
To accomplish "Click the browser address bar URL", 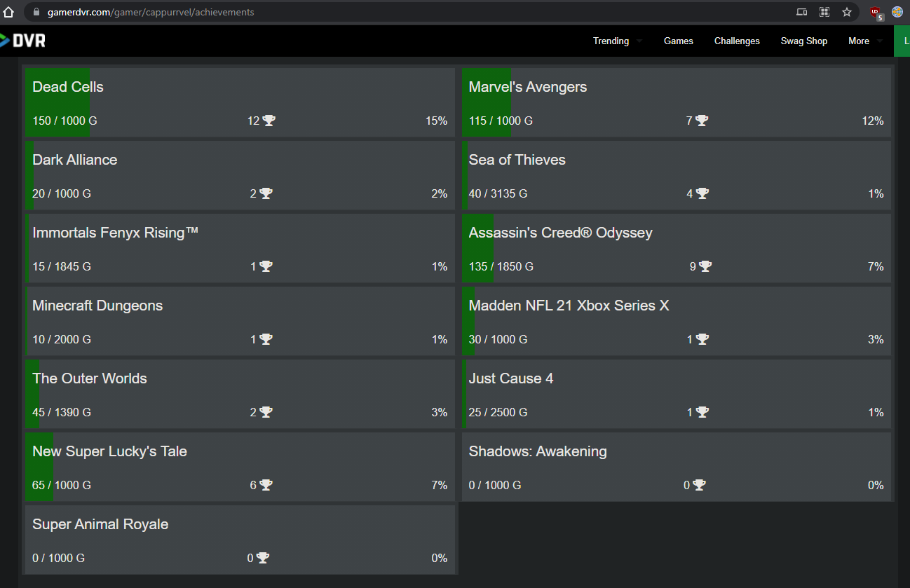I will point(151,12).
